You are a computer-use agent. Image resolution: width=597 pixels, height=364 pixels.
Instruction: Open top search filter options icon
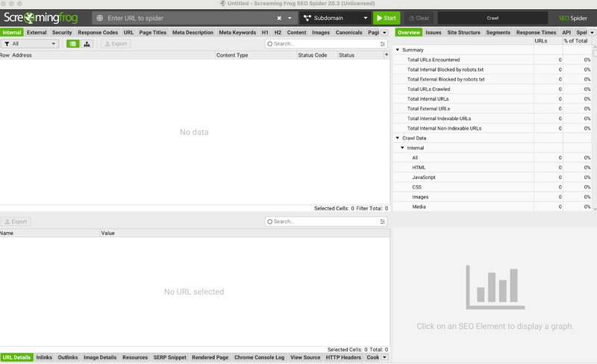[x=383, y=44]
